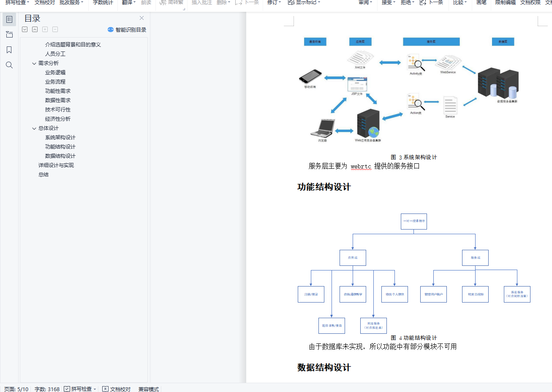Image resolution: width=552 pixels, height=392 pixels.
Task: Open the 拒绝 changes dropdown
Action: tap(408, 3)
